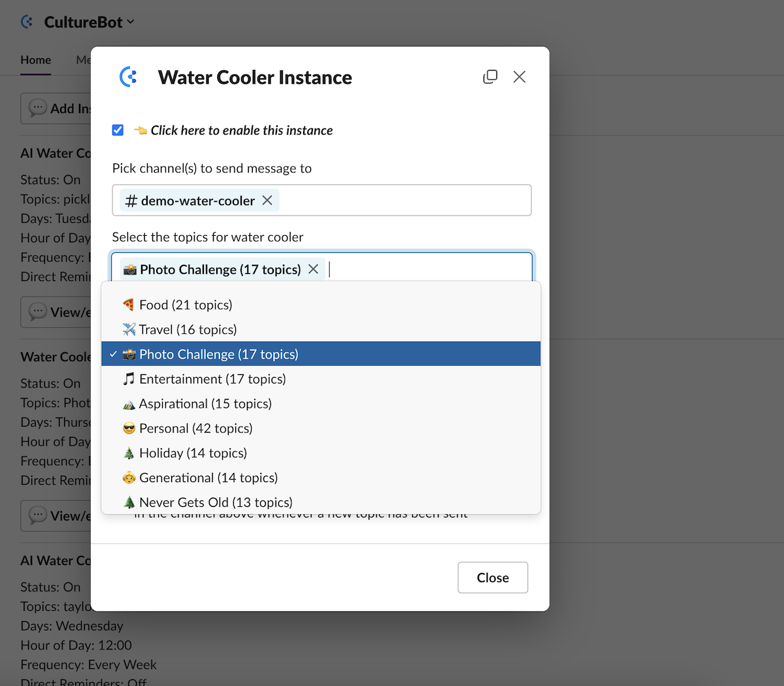This screenshot has width=784, height=686.
Task: Click the Close button at modal bottom
Action: click(x=493, y=578)
